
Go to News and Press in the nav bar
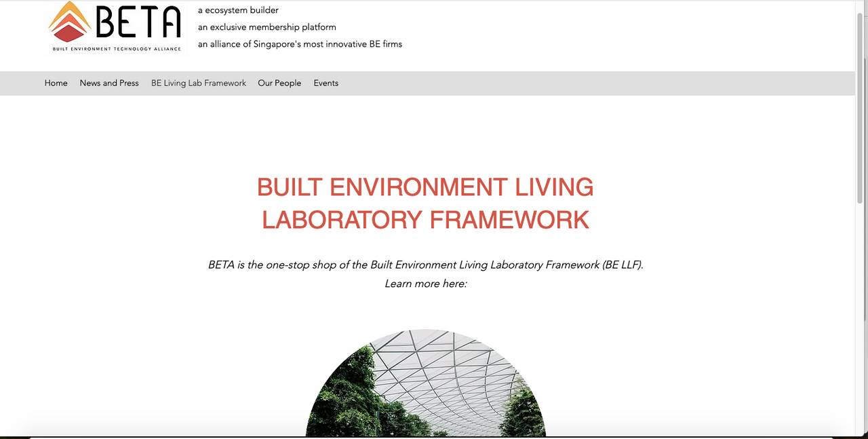point(109,83)
